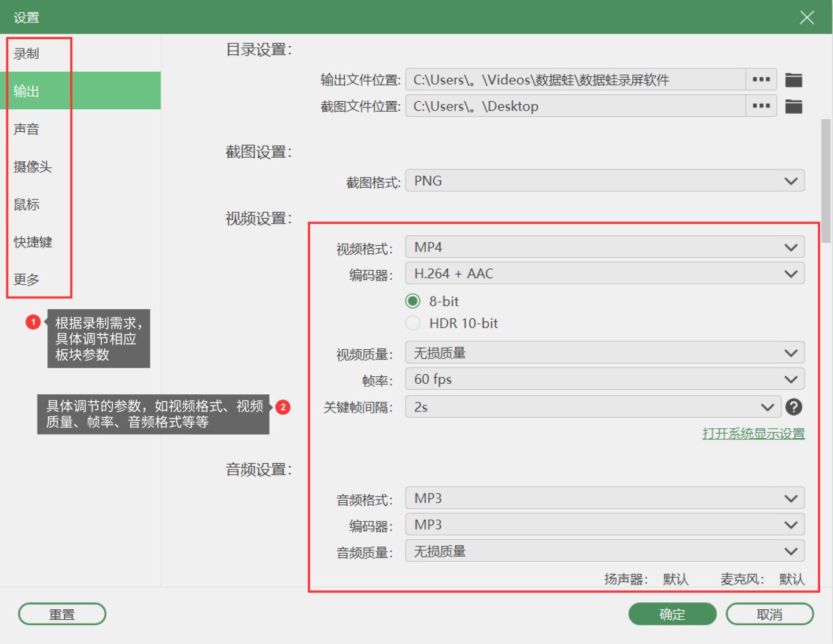Switch to the 摄像头 settings tab
The height and width of the screenshot is (644, 833).
[x=32, y=166]
